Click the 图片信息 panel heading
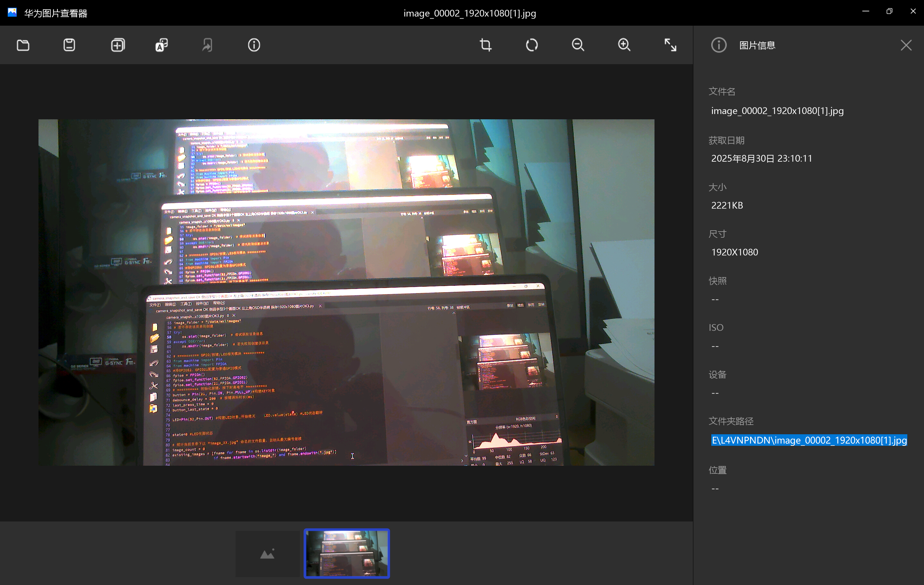924x585 pixels. coord(757,45)
